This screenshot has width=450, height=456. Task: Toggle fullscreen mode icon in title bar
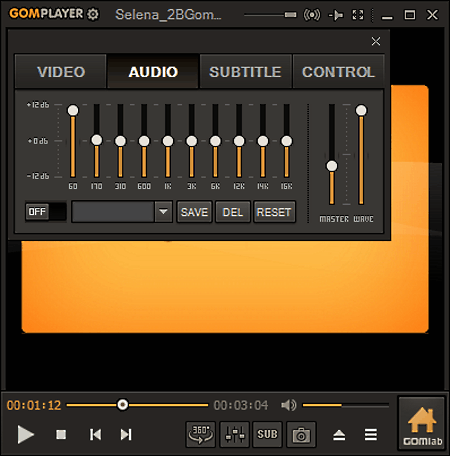coord(358,15)
